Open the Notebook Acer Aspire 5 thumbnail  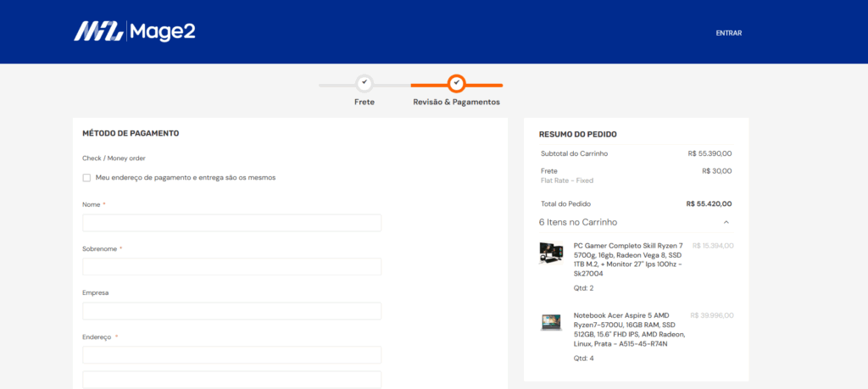click(551, 322)
